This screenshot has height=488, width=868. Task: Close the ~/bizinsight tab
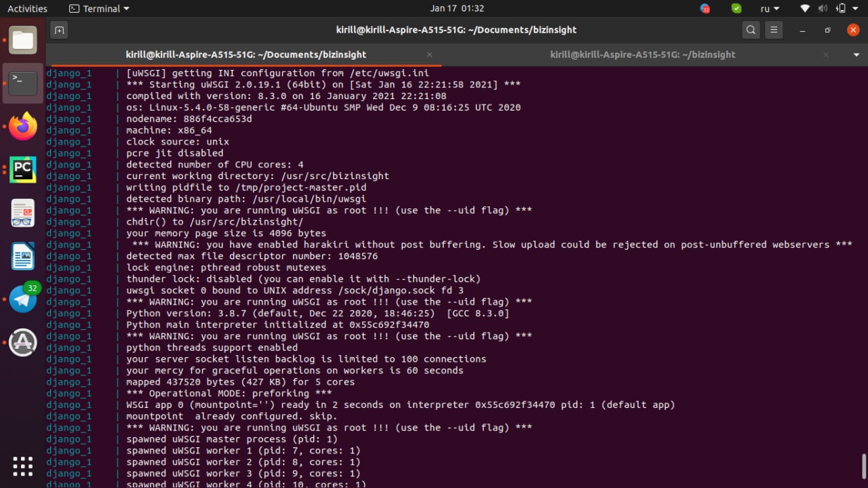click(x=826, y=54)
